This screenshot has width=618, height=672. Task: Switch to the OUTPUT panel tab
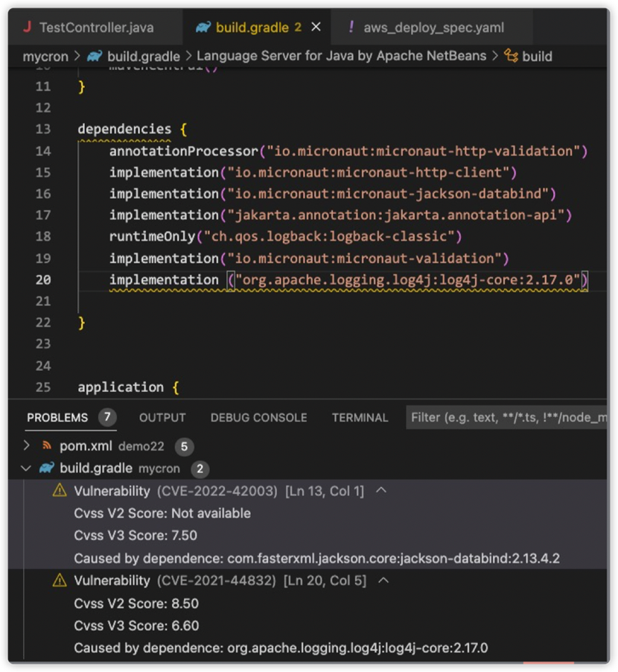pos(162,418)
